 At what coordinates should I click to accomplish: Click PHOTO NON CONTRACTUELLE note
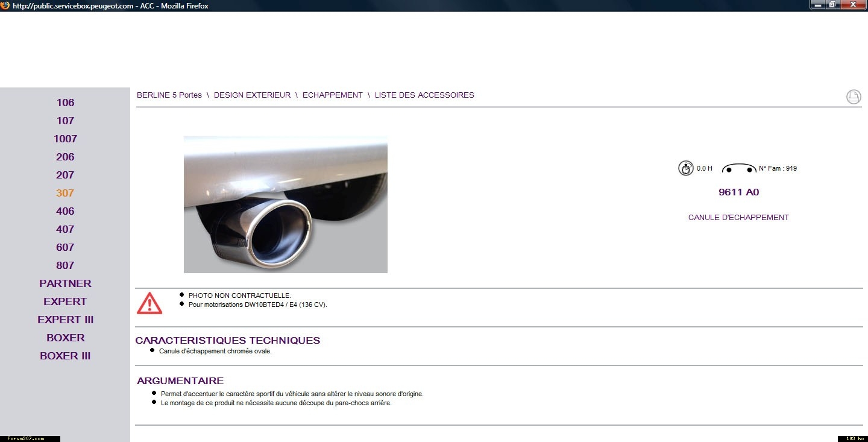coord(240,295)
